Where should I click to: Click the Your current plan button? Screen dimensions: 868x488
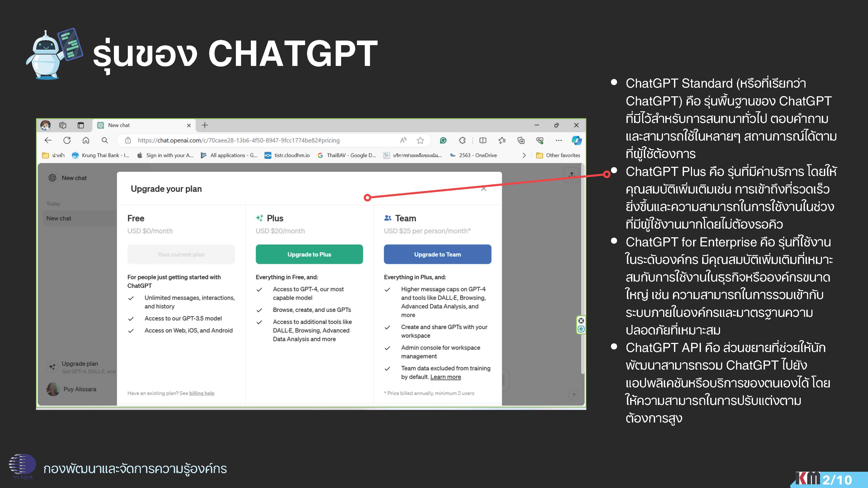181,254
